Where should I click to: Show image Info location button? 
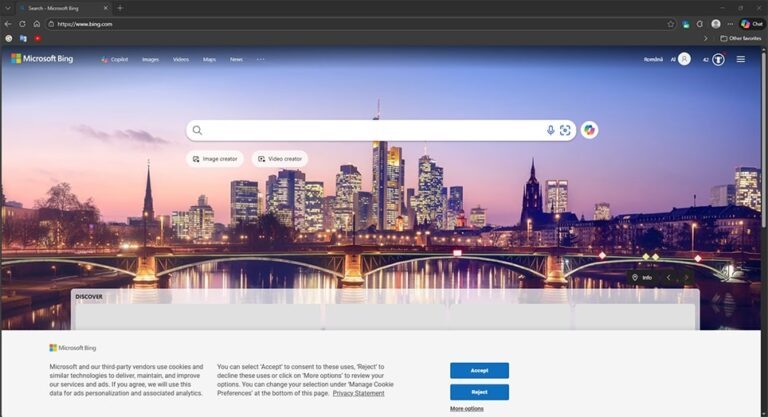pyautogui.click(x=642, y=277)
